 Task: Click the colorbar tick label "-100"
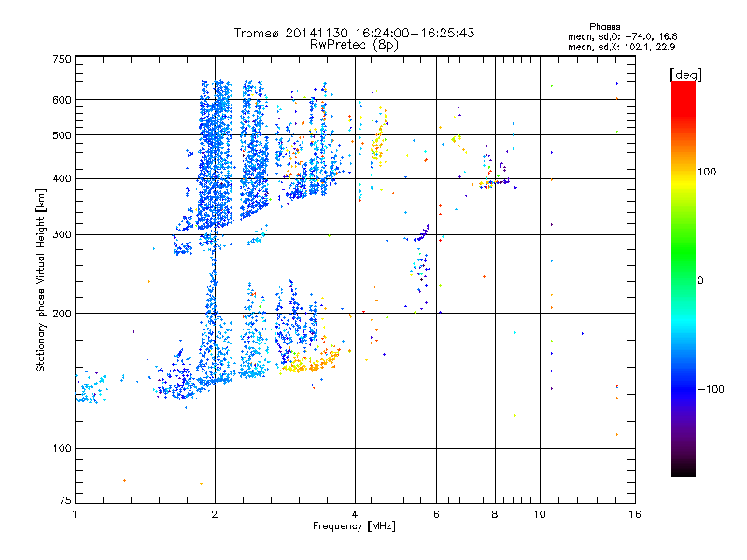pos(711,389)
